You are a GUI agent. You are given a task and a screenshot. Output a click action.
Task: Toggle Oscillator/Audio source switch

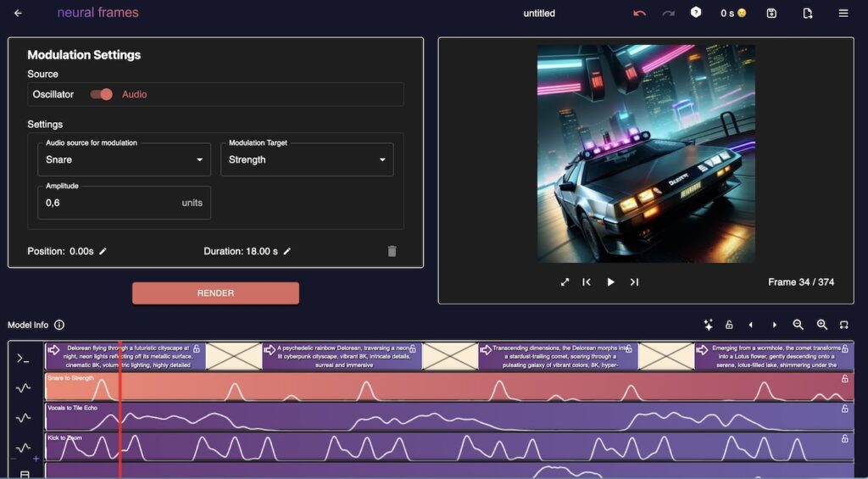tap(102, 94)
